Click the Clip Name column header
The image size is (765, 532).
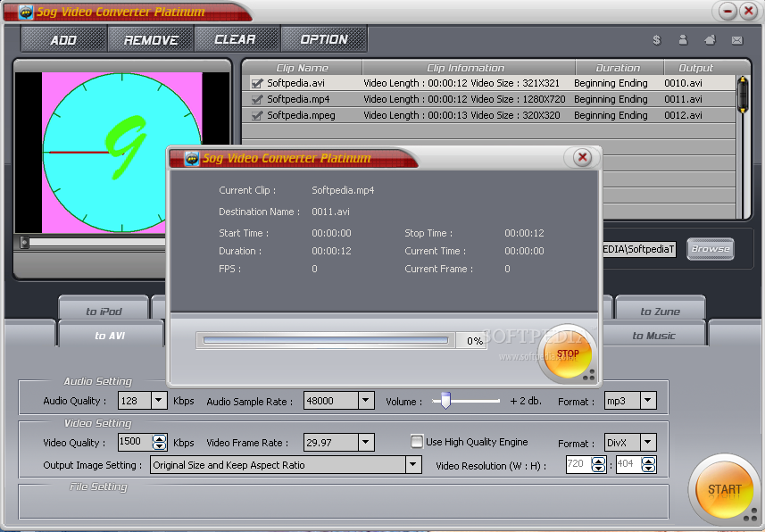pyautogui.click(x=302, y=68)
